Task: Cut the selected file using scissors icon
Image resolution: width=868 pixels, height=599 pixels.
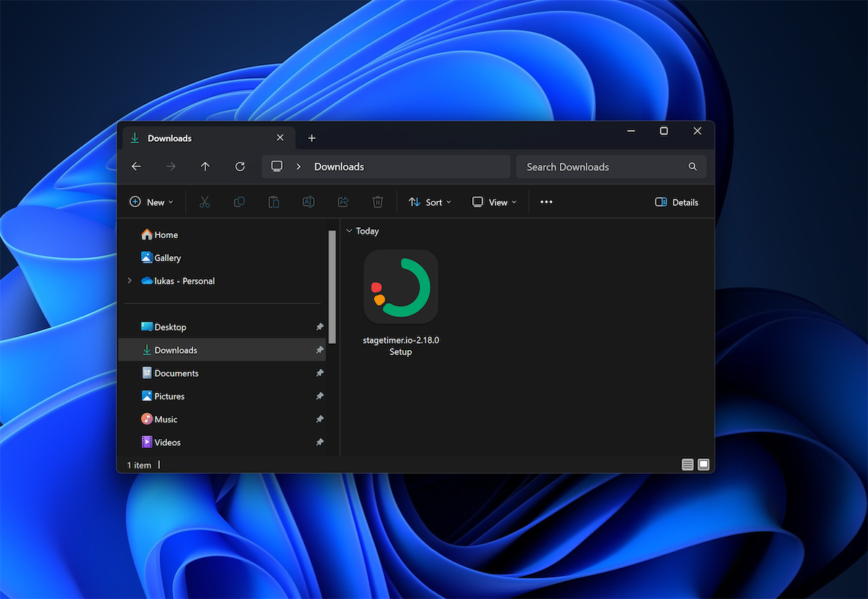Action: [205, 202]
